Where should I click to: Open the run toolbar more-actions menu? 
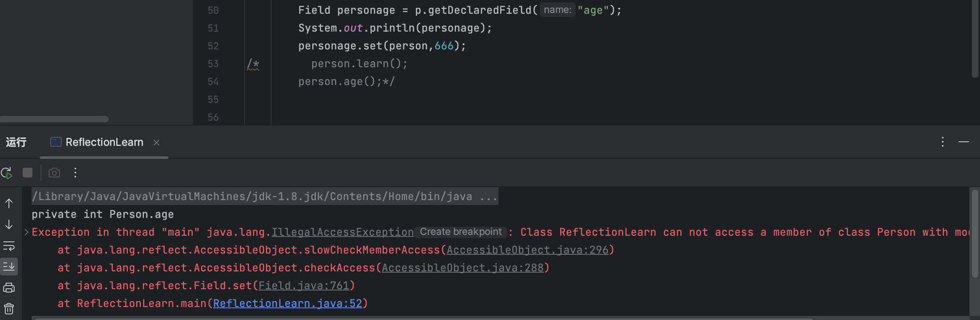tap(75, 173)
